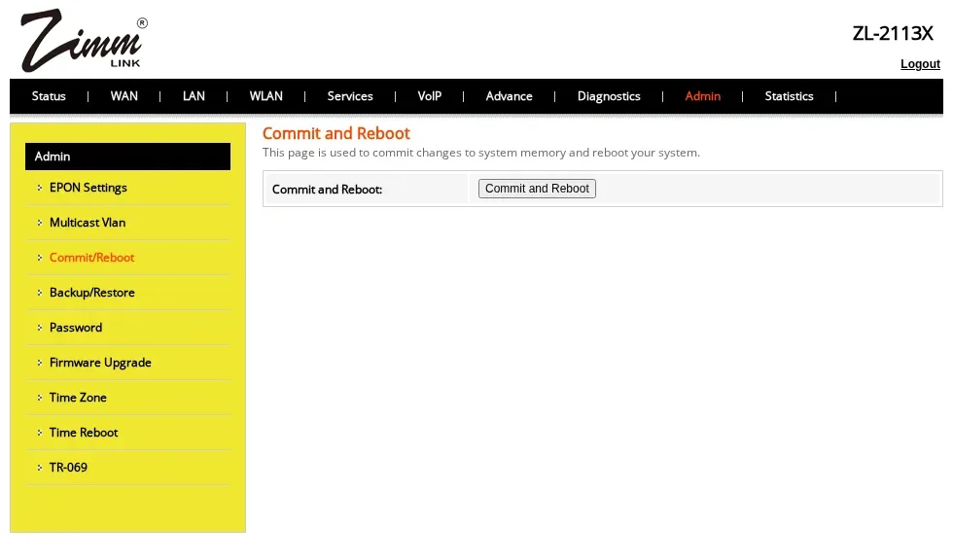The width and height of the screenshot is (953, 560).
Task: Open EPON Settings in sidebar
Action: [88, 188]
